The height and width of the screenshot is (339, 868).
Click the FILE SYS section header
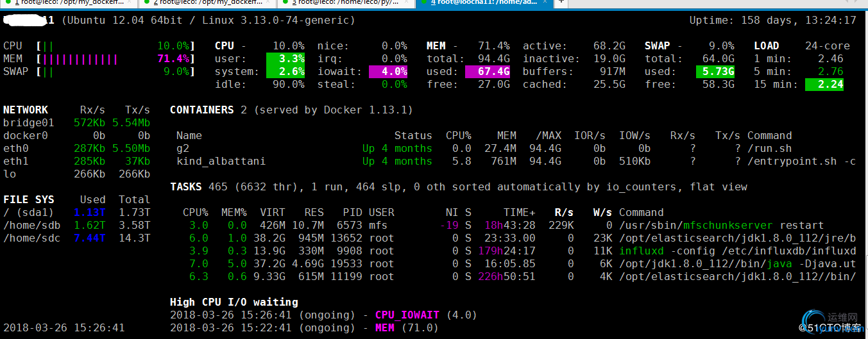[x=29, y=200]
